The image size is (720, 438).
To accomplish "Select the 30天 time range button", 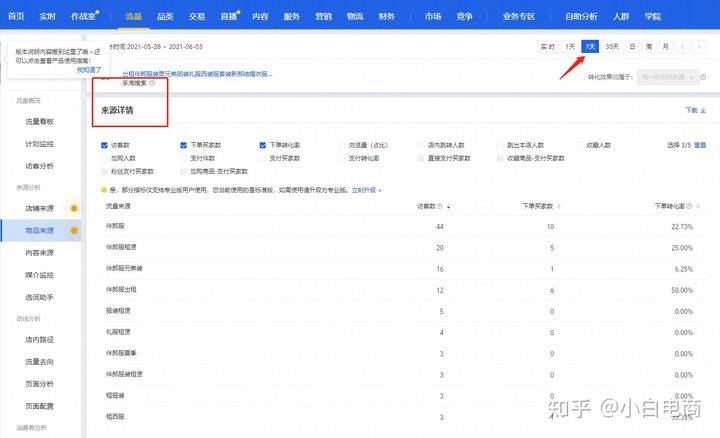I will pyautogui.click(x=613, y=46).
